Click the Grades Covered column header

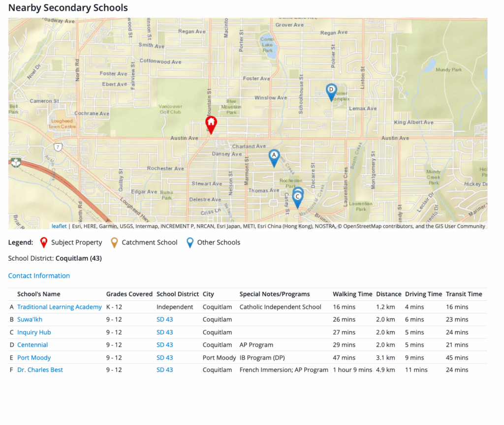[129, 294]
